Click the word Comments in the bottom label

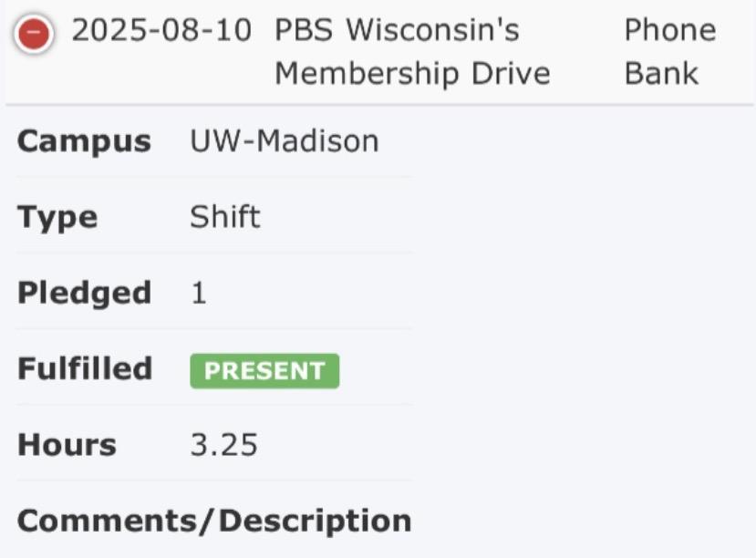point(111,522)
